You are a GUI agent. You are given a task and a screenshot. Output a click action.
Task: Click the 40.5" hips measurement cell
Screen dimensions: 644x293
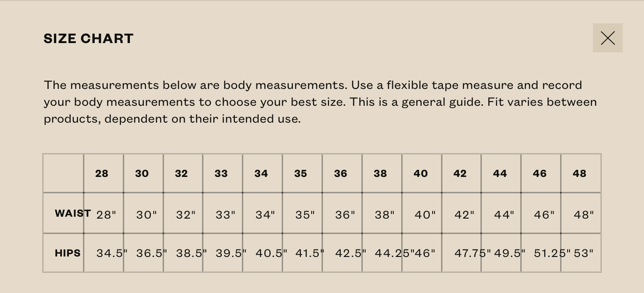point(270,253)
